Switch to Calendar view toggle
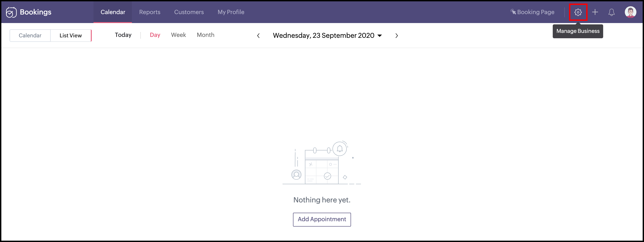 30,36
